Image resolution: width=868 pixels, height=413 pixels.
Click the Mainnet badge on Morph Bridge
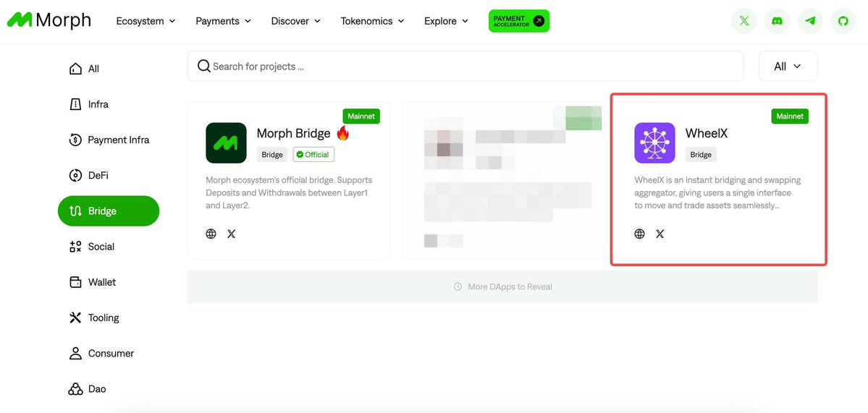tap(361, 116)
